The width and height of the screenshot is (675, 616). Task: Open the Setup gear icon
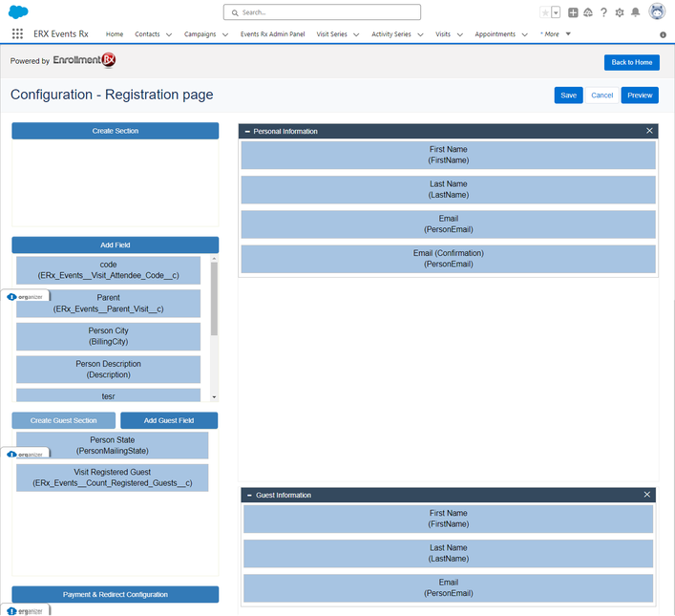pos(620,12)
